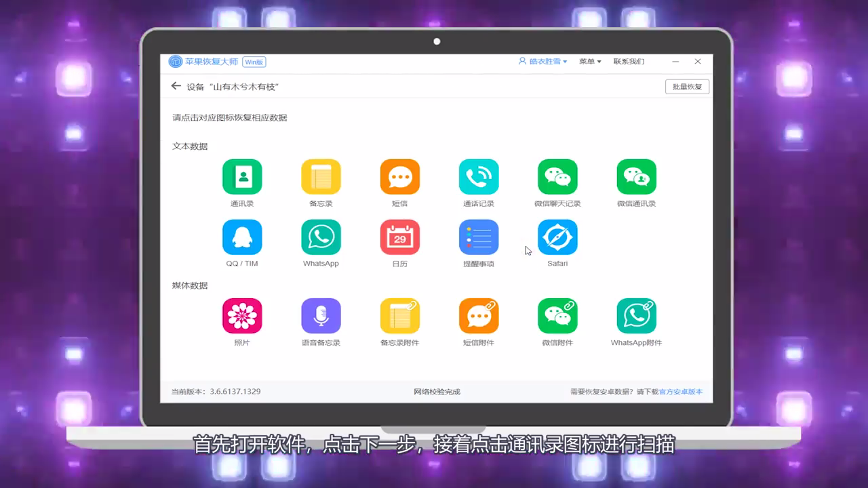Select the QQ / TIM recovery icon
Viewport: 868px width, 488px height.
(242, 237)
